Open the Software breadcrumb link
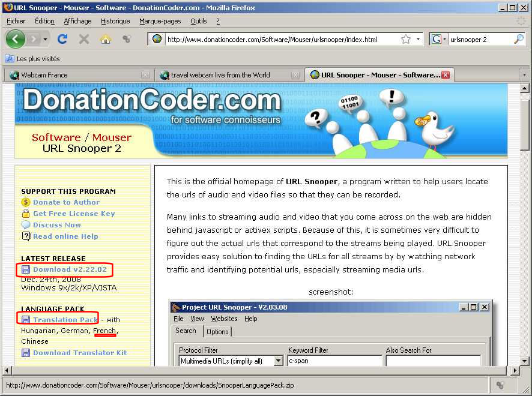Image resolution: width=532 pixels, height=396 pixels. coord(56,137)
